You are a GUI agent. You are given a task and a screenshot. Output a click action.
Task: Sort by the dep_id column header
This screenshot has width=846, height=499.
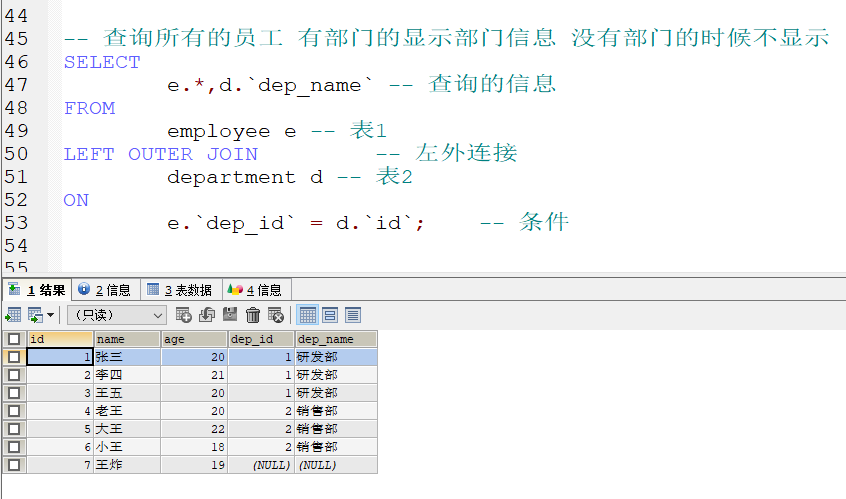click(261, 339)
